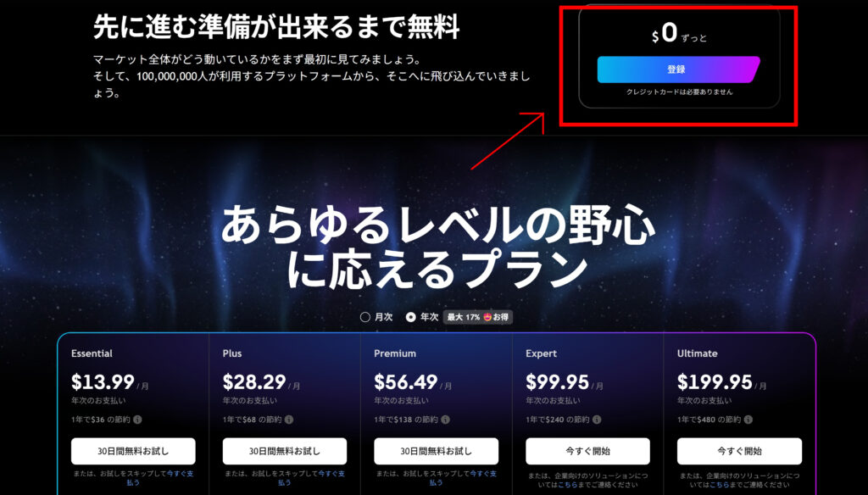Start Essential 30日間無料お試し trial
Viewport: 868px width, 495px height.
pyautogui.click(x=133, y=451)
